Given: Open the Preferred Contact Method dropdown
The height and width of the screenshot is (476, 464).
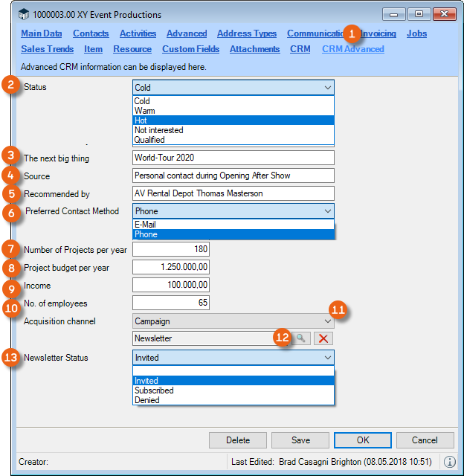Looking at the screenshot, I should pos(328,211).
